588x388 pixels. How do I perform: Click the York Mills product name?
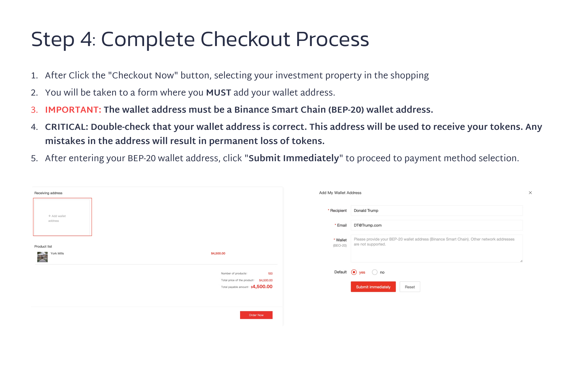(57, 253)
